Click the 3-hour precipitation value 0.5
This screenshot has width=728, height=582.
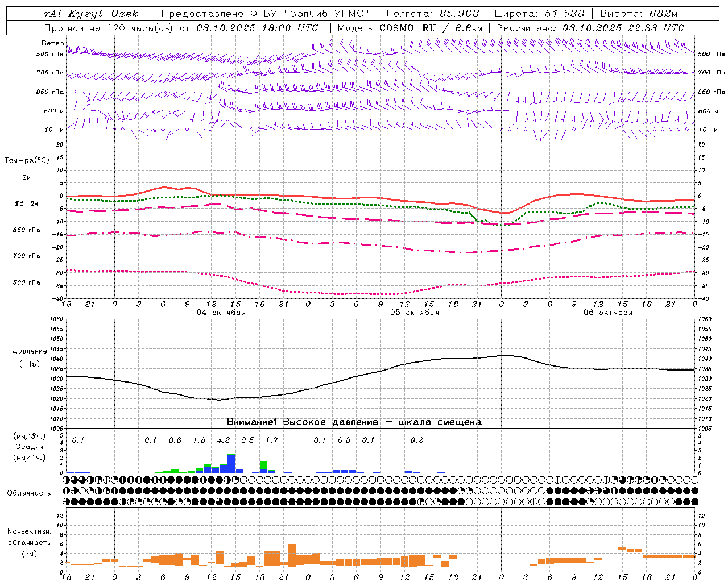247,440
